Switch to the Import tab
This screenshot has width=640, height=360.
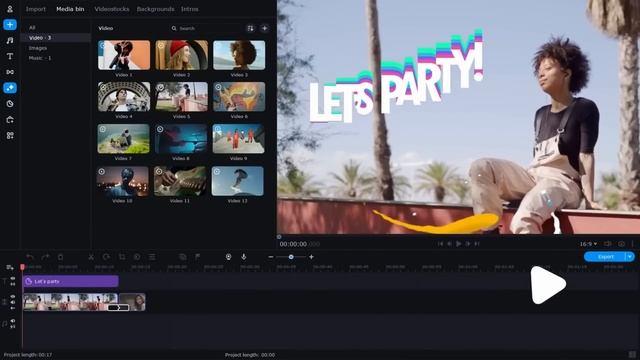point(36,9)
